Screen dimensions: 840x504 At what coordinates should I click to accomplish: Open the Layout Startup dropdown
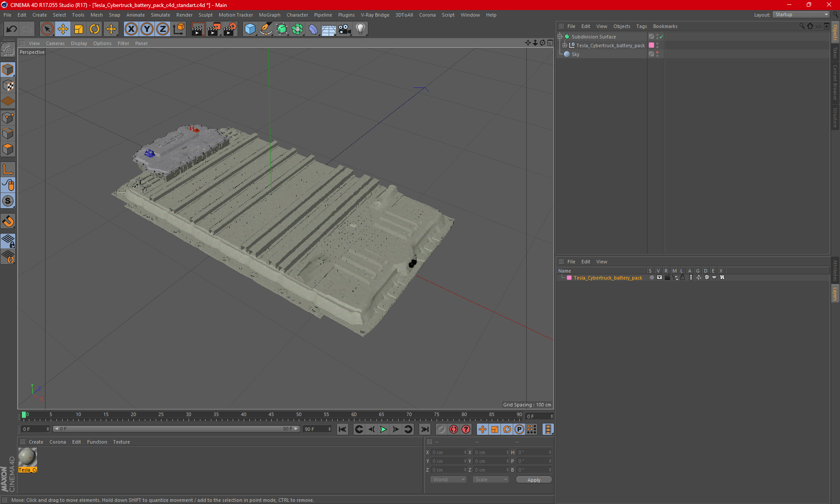[801, 14]
